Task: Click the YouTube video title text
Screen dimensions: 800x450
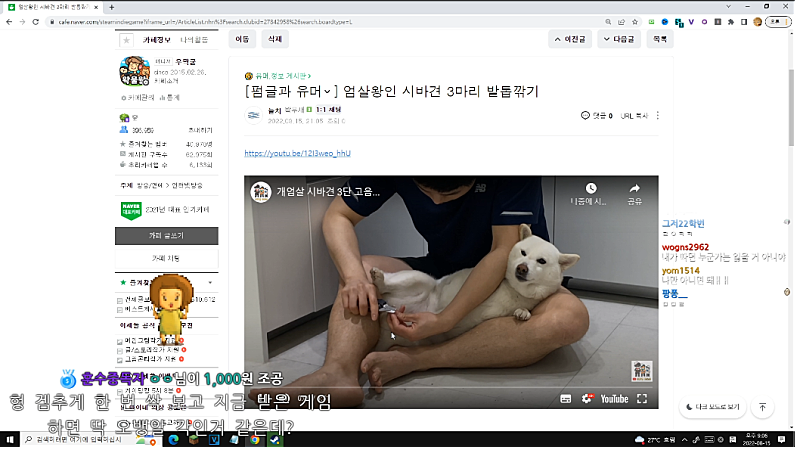Action: coord(328,192)
